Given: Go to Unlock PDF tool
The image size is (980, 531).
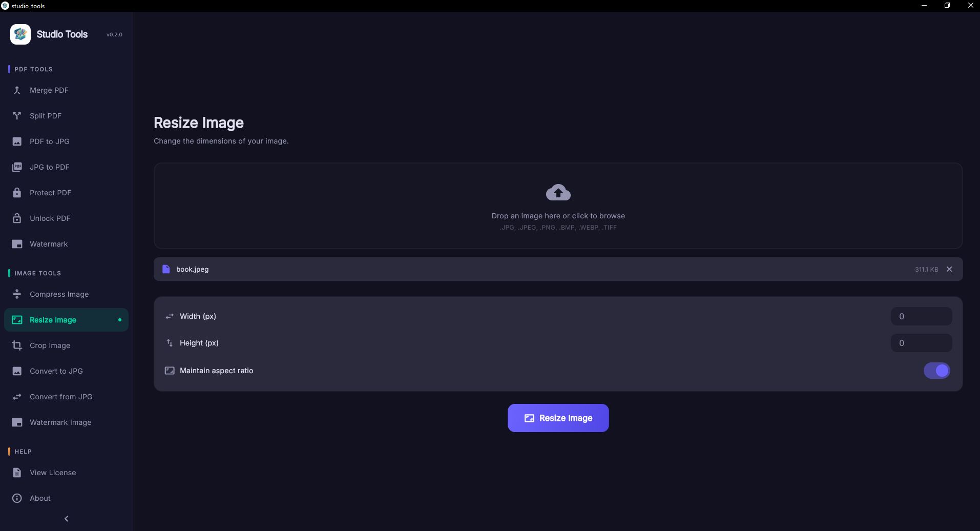Looking at the screenshot, I should click(50, 218).
